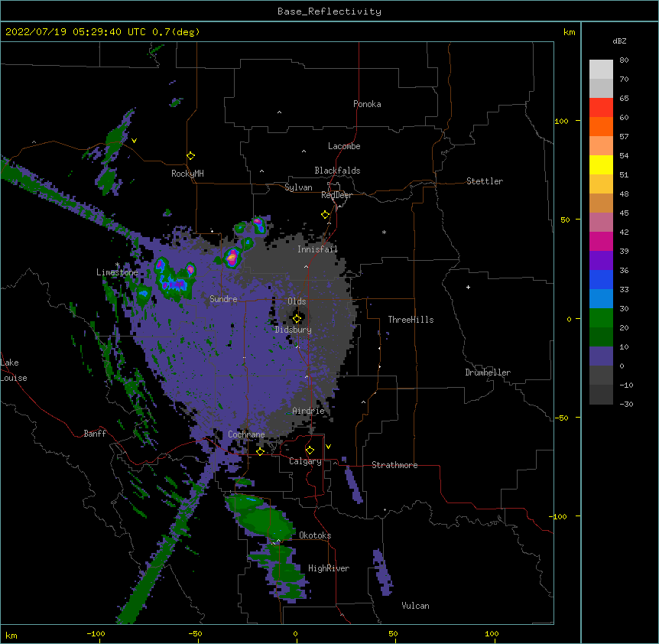Click the RedDeer city label

click(336, 195)
